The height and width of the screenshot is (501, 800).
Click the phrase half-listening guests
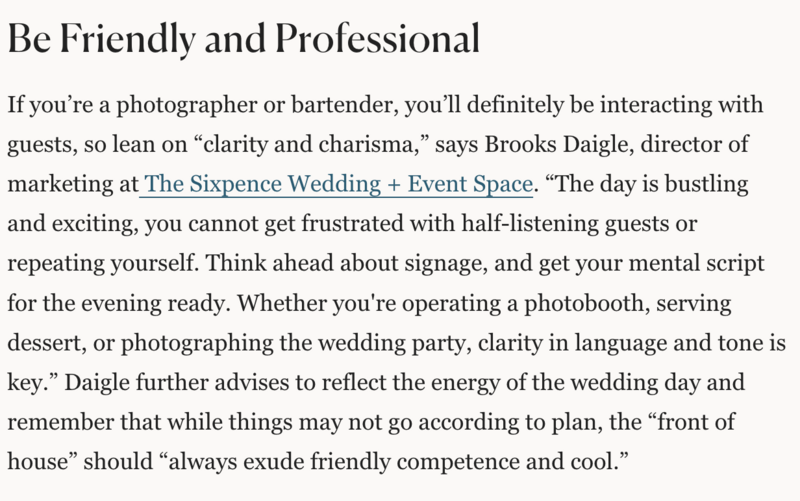coord(579,224)
